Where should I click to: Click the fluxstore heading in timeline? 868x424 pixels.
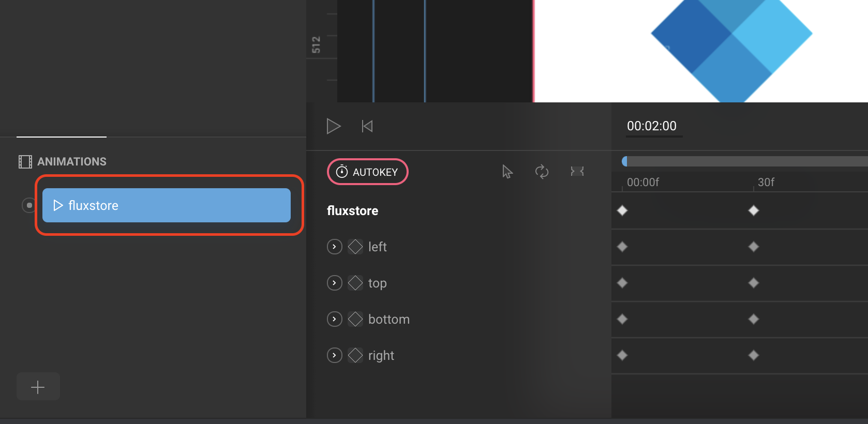353,210
